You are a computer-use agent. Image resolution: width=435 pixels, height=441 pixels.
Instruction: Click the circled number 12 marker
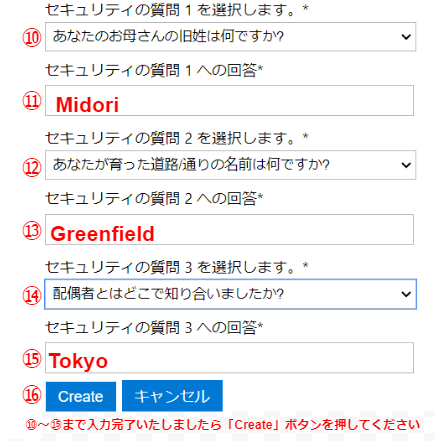point(32,167)
